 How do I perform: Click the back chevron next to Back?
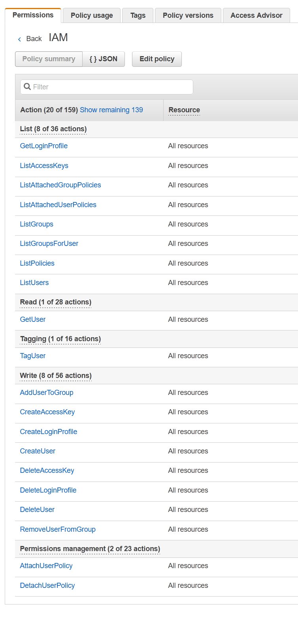coord(19,39)
